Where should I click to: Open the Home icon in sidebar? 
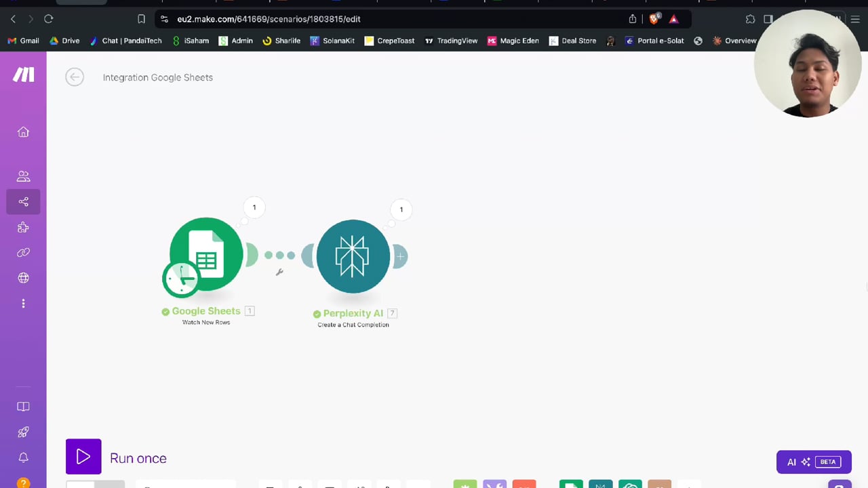point(23,132)
